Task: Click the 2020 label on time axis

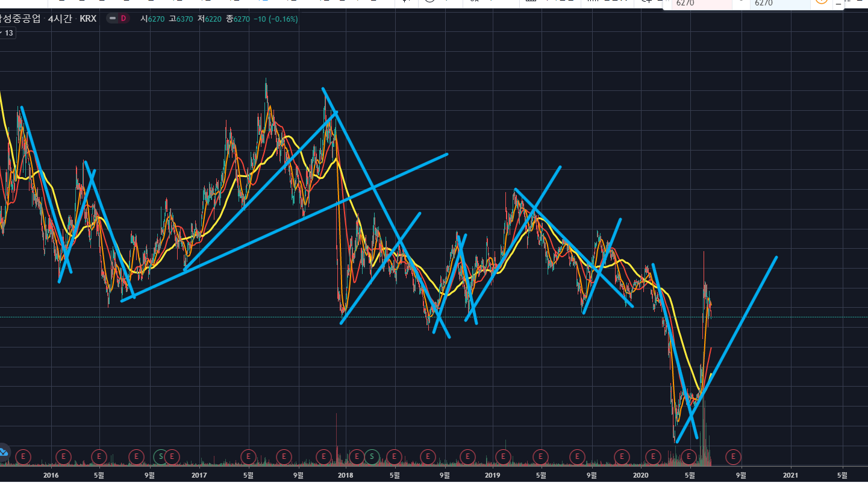Action: [x=642, y=475]
